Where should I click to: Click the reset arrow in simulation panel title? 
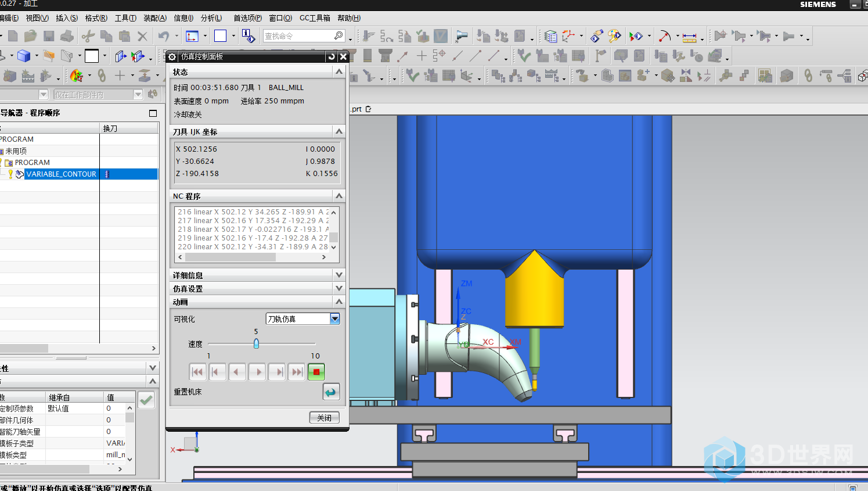(332, 56)
